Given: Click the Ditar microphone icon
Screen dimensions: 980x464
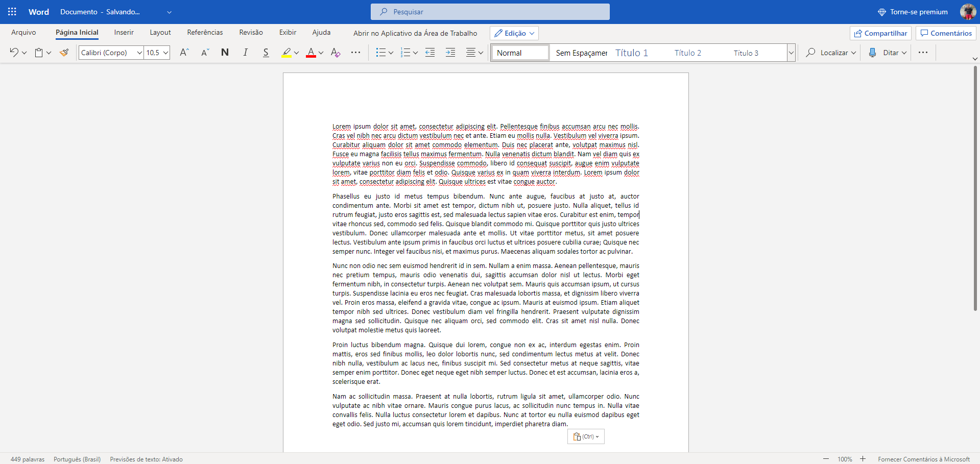Looking at the screenshot, I should [x=872, y=52].
